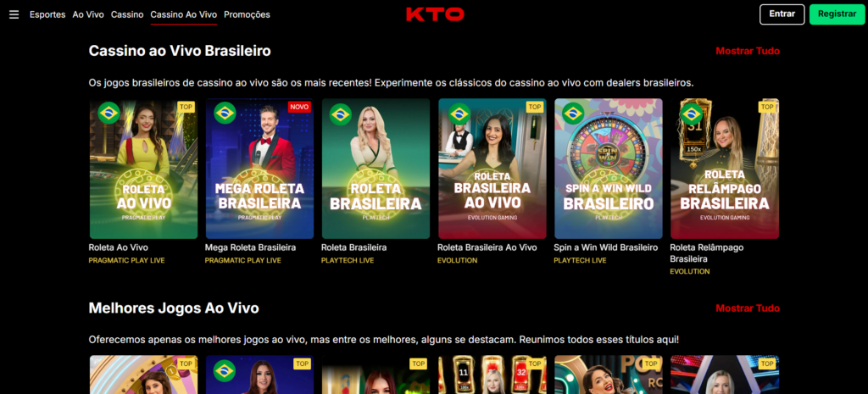Click the KTO logo
Viewport: 868px width, 394px height.
pos(435,14)
